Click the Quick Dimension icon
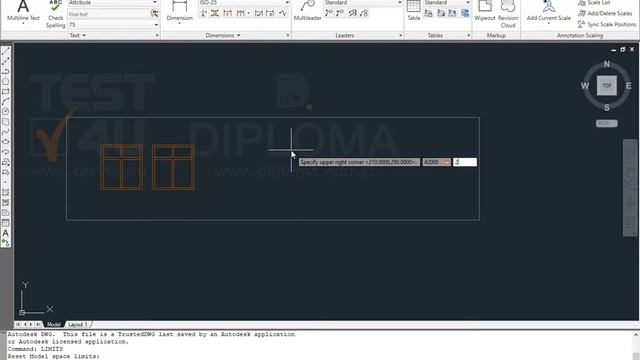This screenshot has height=360, width=640. pos(228,13)
